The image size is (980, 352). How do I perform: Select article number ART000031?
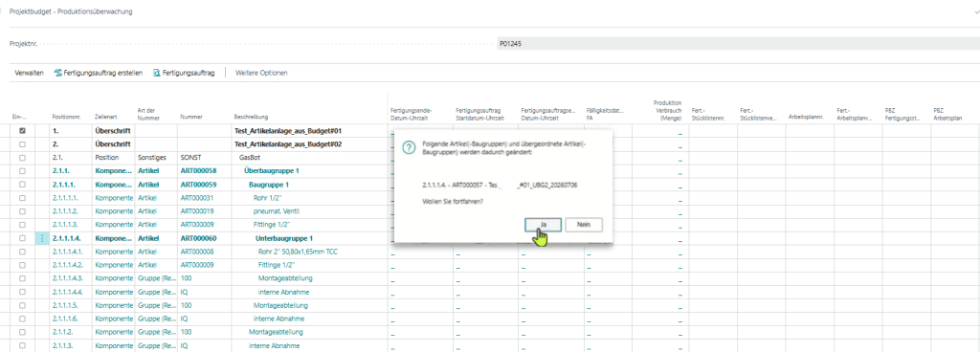(197, 198)
